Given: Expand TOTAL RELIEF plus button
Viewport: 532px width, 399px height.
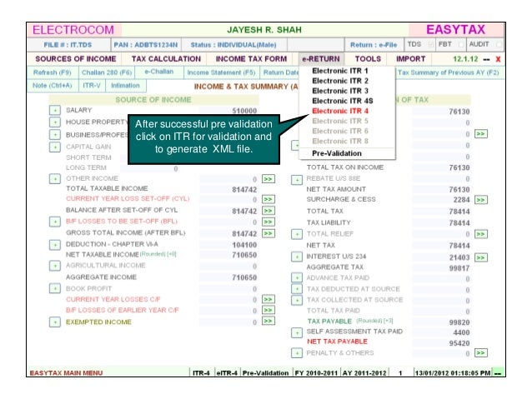Looking at the screenshot, I should tap(297, 234).
